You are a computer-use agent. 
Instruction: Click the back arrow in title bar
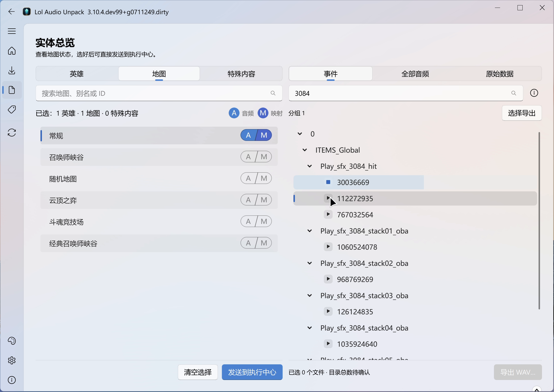click(x=11, y=12)
